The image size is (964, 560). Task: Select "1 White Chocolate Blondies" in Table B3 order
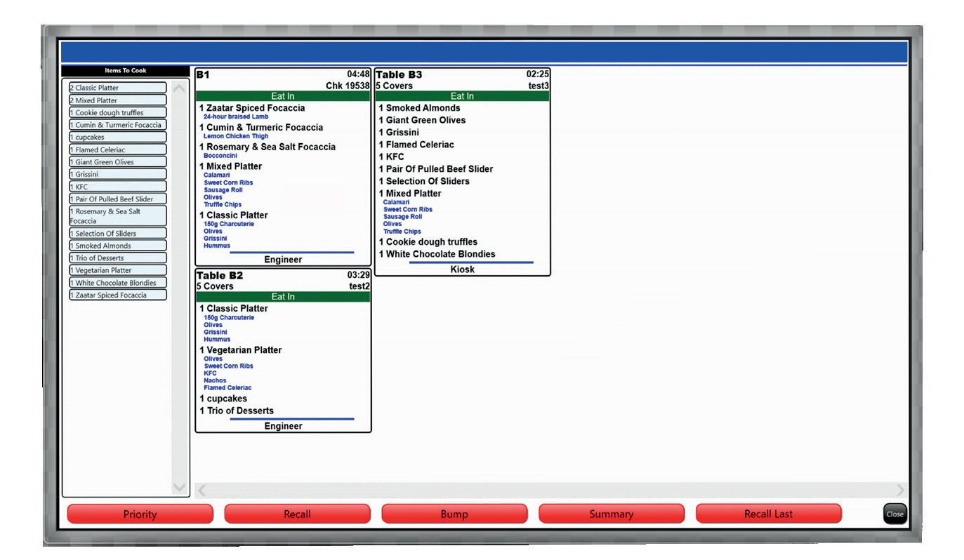437,254
